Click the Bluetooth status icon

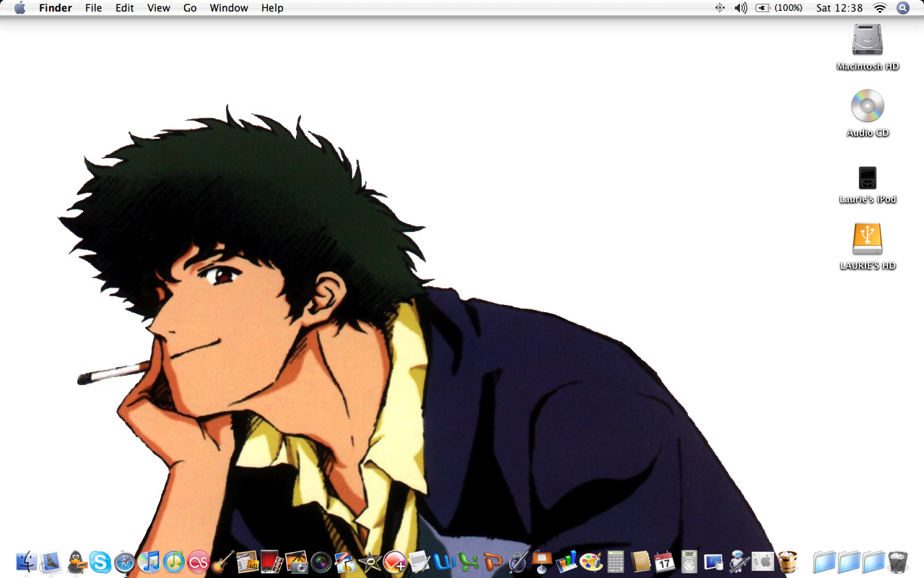pos(720,8)
